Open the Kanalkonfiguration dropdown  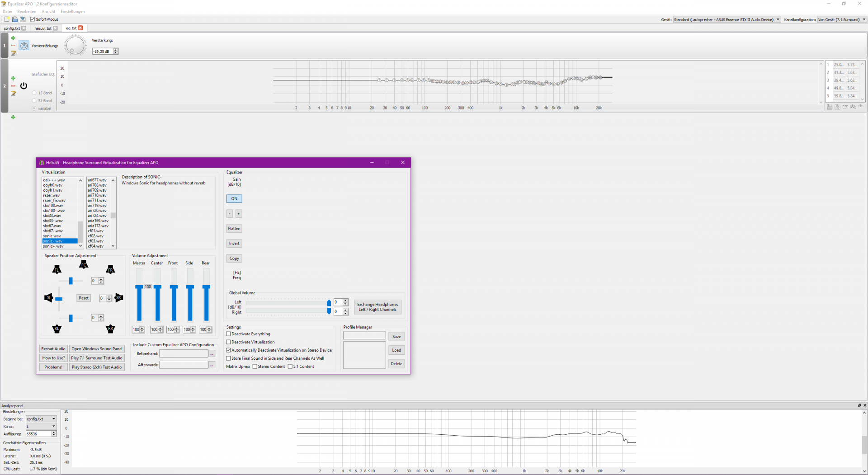842,19
